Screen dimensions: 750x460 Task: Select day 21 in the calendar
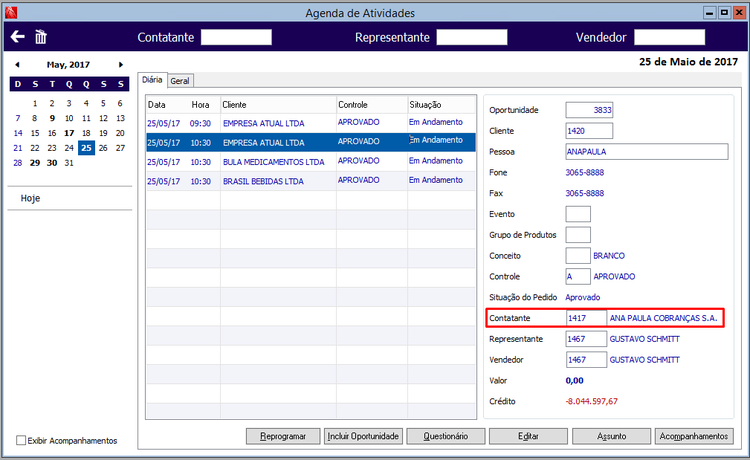tap(18, 148)
